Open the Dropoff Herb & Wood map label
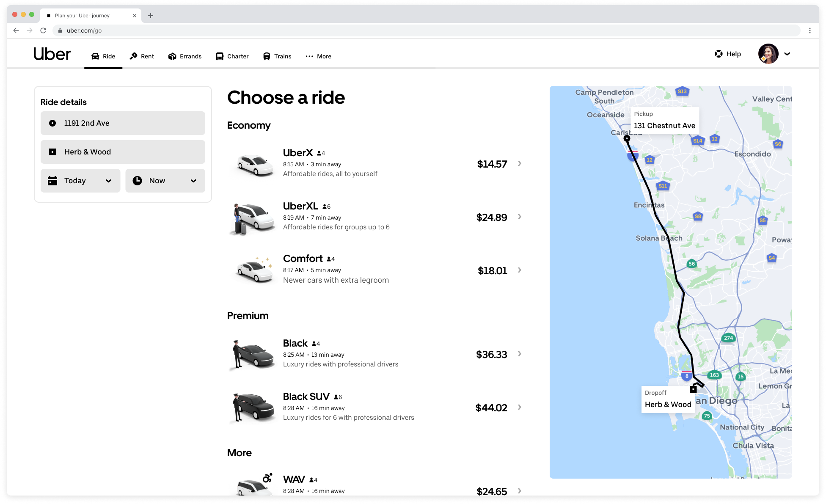Viewport: 826px width, 504px height. coord(668,399)
